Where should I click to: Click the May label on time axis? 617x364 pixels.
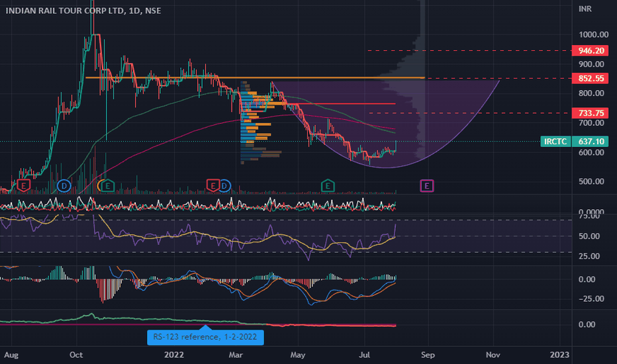pos(298,355)
